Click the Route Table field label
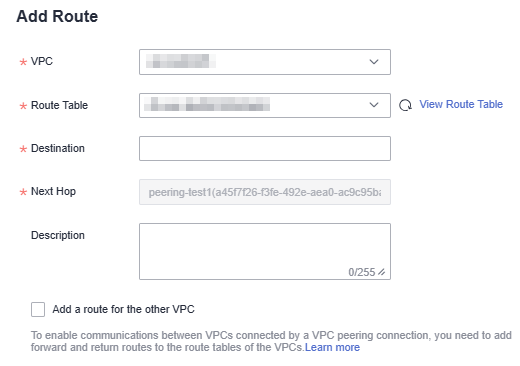This screenshot has height=366, width=520. [59, 105]
